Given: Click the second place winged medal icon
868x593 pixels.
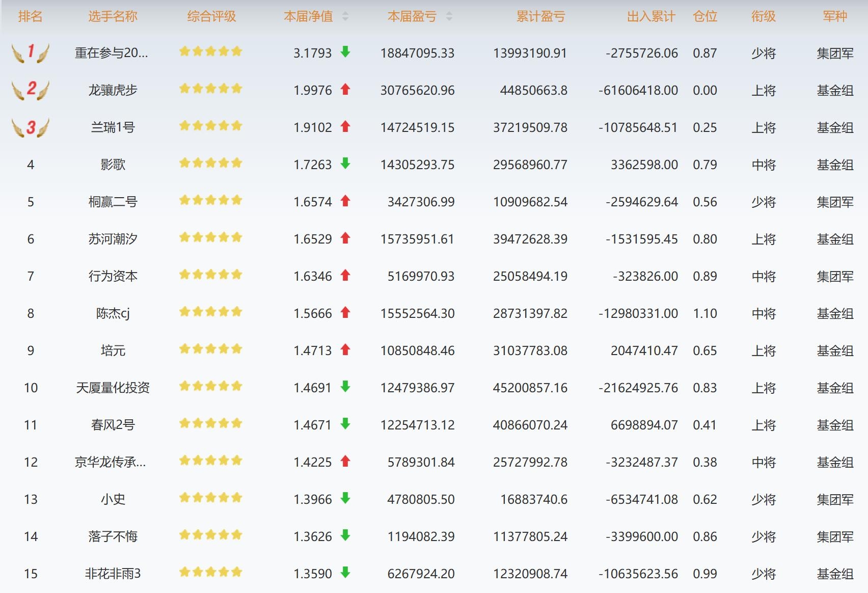Looking at the screenshot, I should [x=31, y=90].
